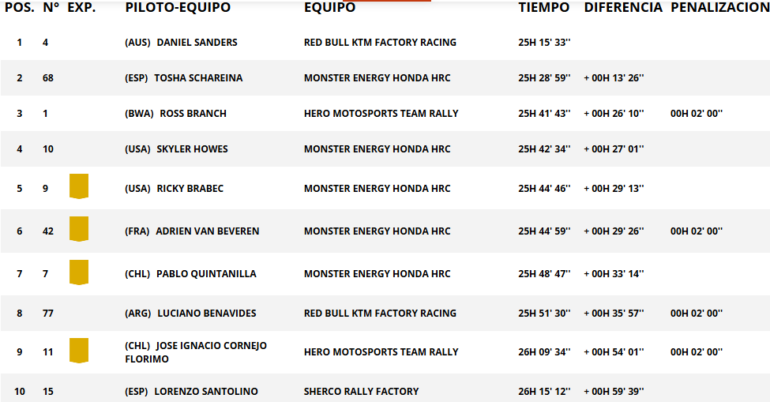Click Ross Branch's 00H 02' 00'' penalty

696,114
